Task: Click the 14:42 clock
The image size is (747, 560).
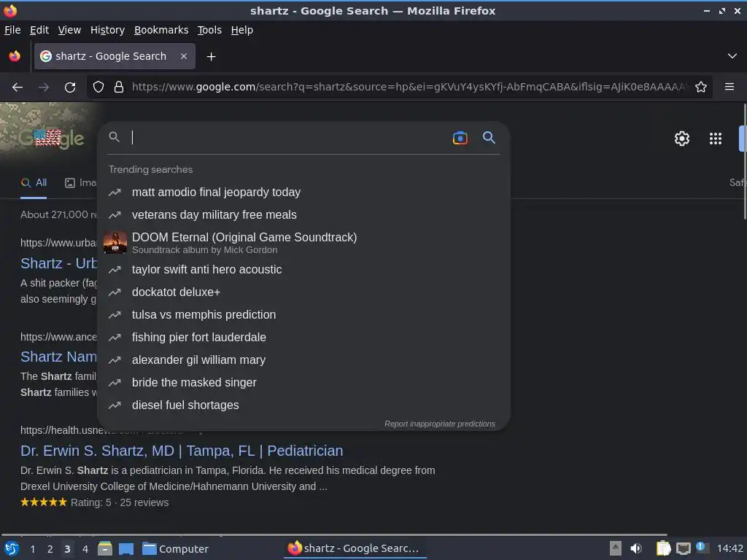Action: pos(729,548)
